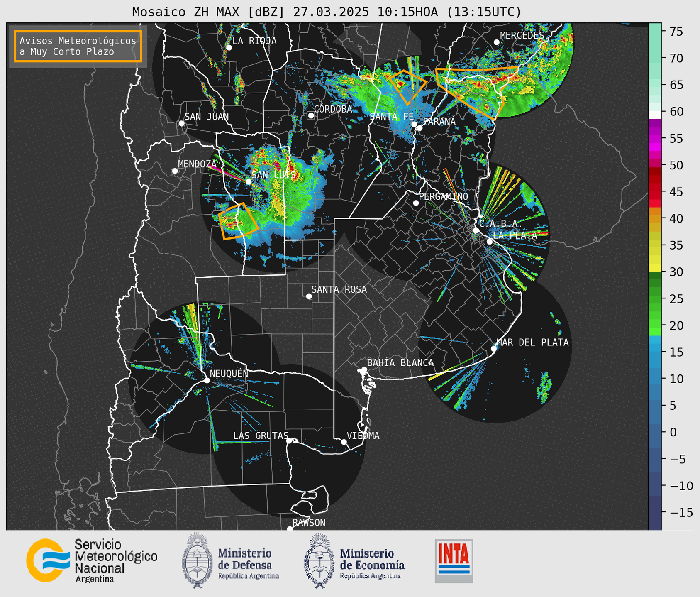Click the magenta 55 dBZ segment of the color bar
This screenshot has height=597, width=700.
pos(654,139)
